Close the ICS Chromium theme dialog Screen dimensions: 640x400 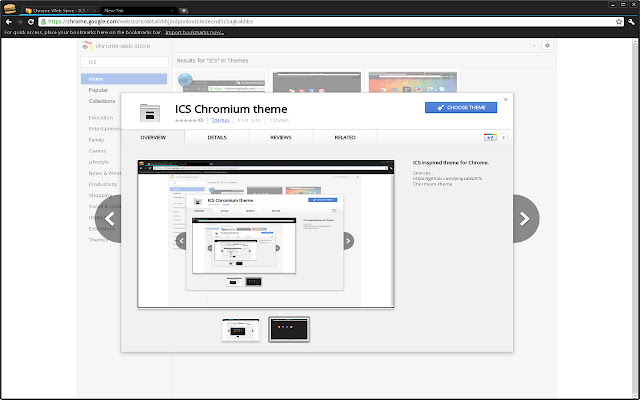pos(506,100)
